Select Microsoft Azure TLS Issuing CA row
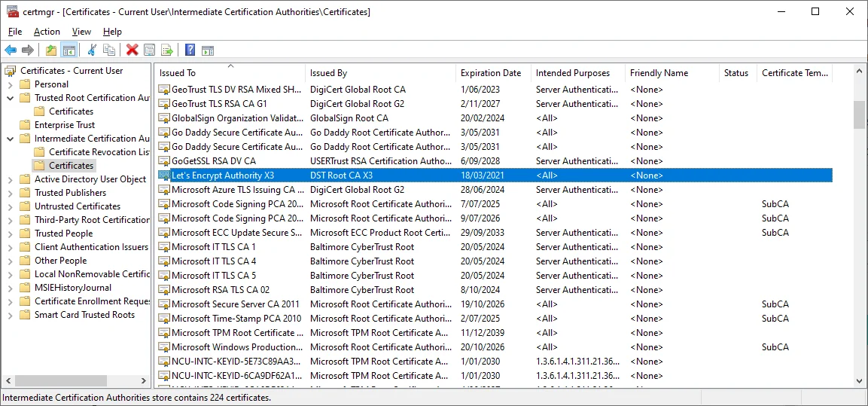868x406 pixels. coord(226,190)
